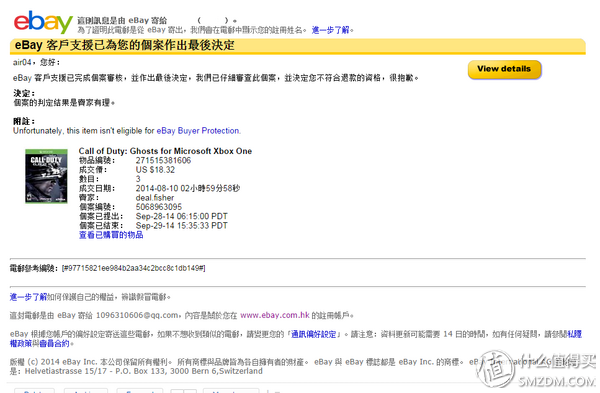Select case opened date Sep-28-14 06:15:00 PDT
This screenshot has width=600, height=393.
[x=182, y=216]
